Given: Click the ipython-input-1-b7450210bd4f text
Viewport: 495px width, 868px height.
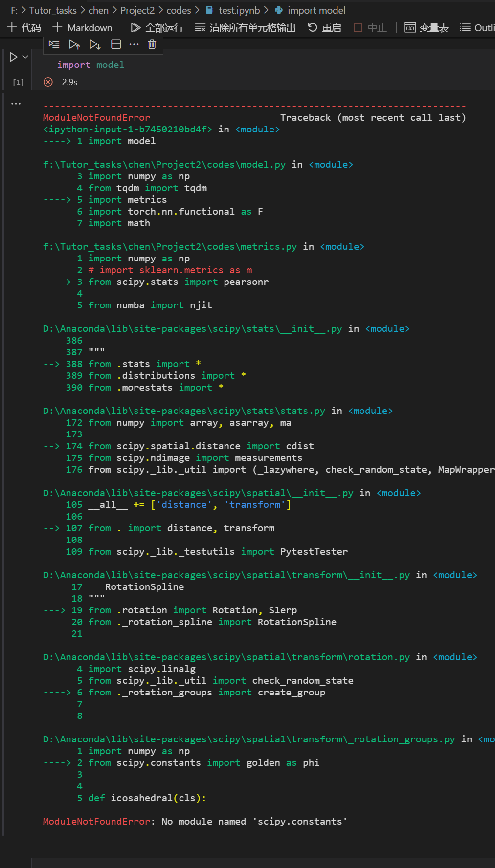Looking at the screenshot, I should click(x=128, y=130).
